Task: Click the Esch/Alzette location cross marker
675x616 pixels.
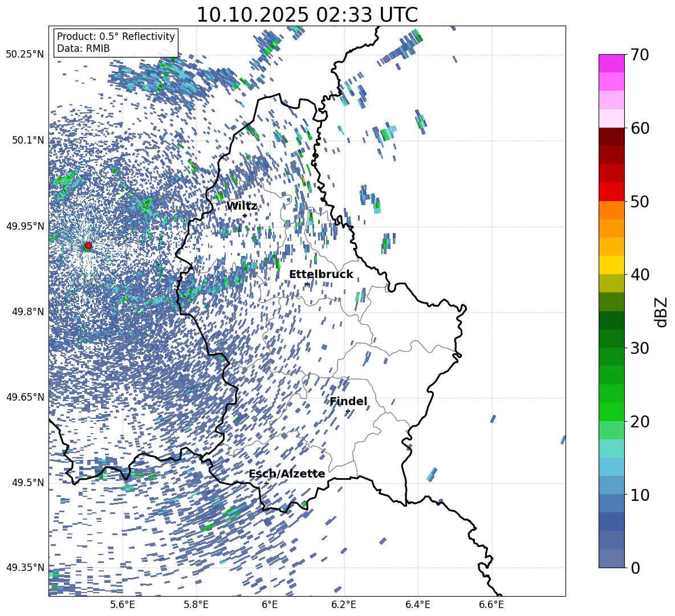Action: click(266, 483)
